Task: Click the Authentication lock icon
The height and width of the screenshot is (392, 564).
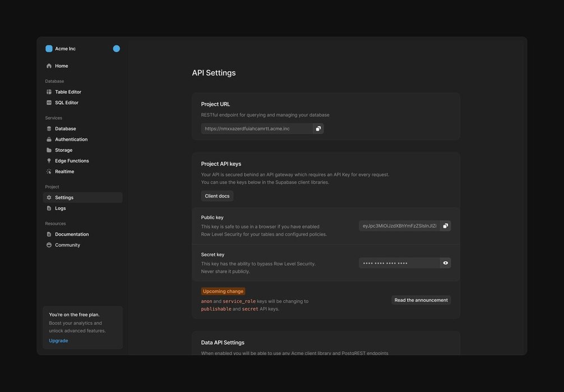Action: click(49, 139)
